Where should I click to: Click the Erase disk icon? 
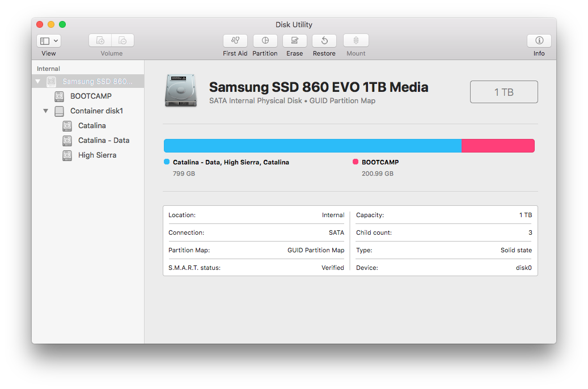coord(295,40)
